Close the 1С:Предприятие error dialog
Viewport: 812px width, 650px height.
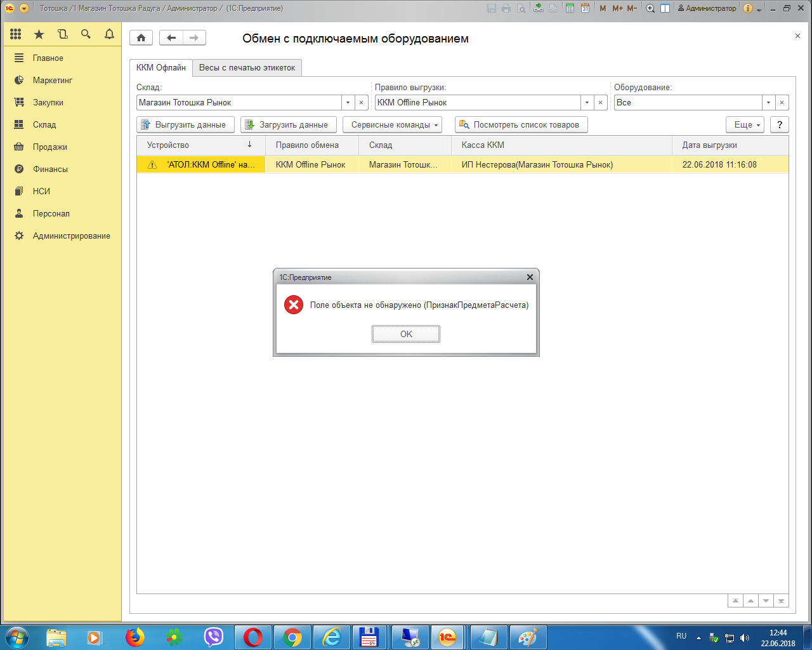click(x=530, y=277)
